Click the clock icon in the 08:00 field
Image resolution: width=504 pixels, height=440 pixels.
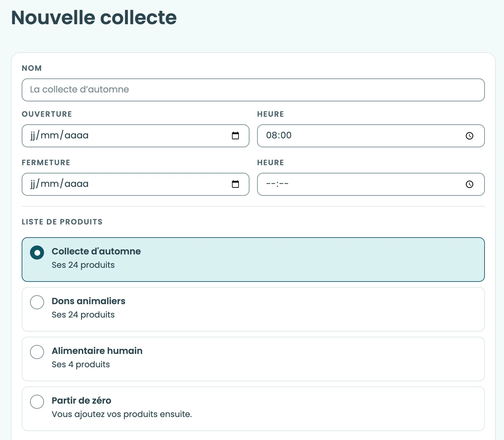(x=470, y=136)
